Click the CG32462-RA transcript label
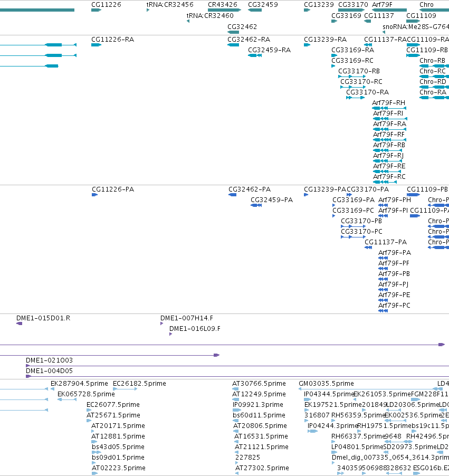 [x=249, y=40]
